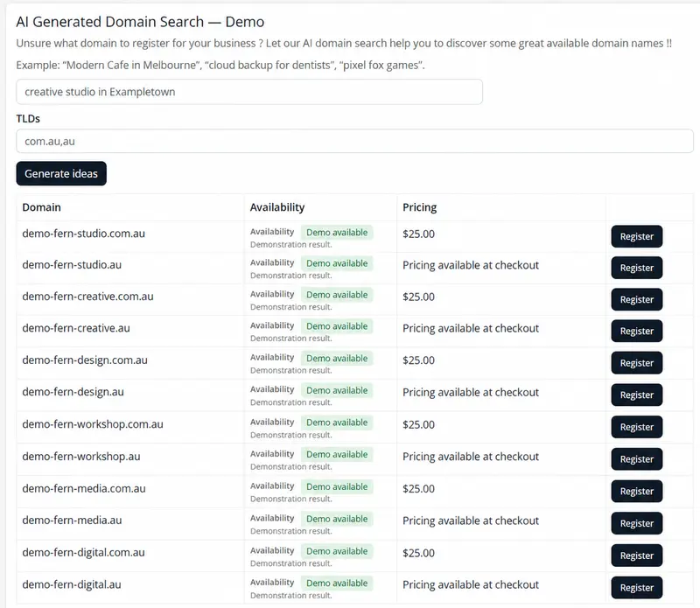Click Register next to demo-fern-design.com.au

pos(637,363)
